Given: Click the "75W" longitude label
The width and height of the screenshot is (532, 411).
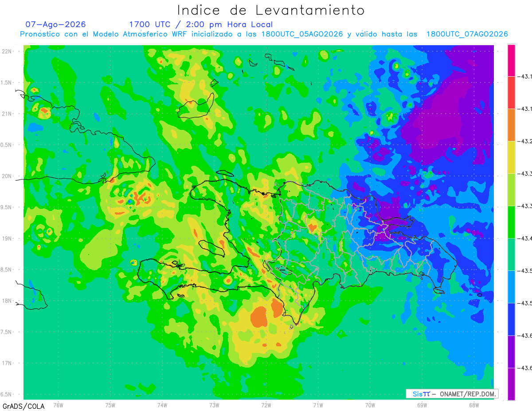Looking at the screenshot, I should [x=110, y=405].
